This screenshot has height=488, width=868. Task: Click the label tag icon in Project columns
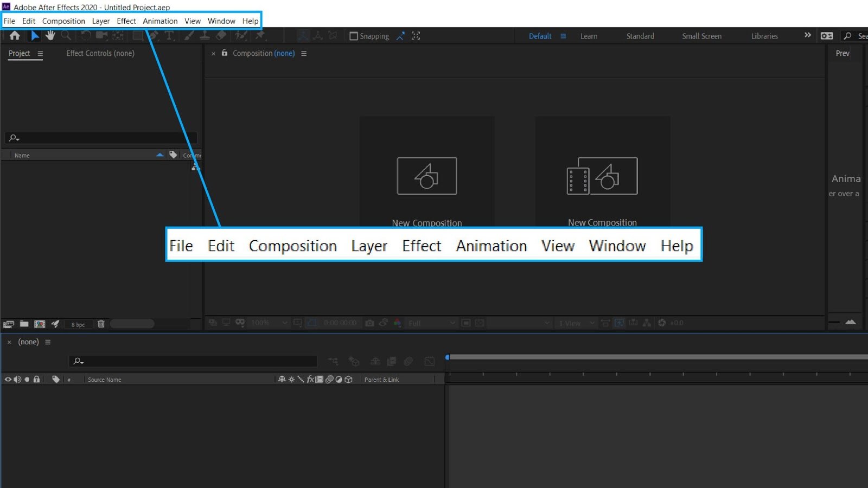pos(173,155)
